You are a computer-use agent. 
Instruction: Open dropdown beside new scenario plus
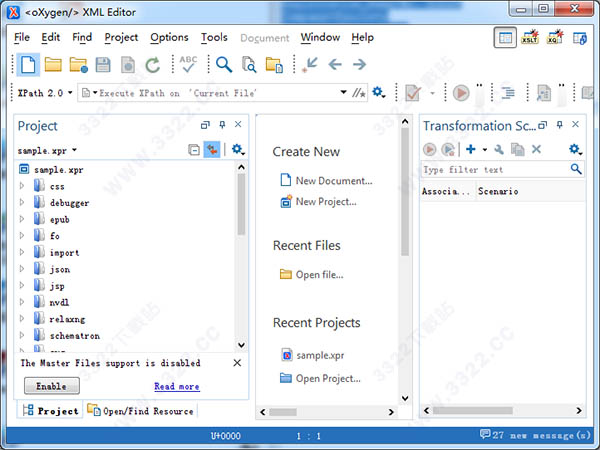484,149
